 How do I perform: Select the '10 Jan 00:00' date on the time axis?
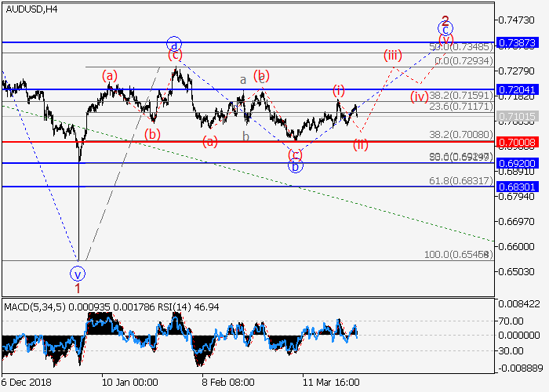point(129,382)
